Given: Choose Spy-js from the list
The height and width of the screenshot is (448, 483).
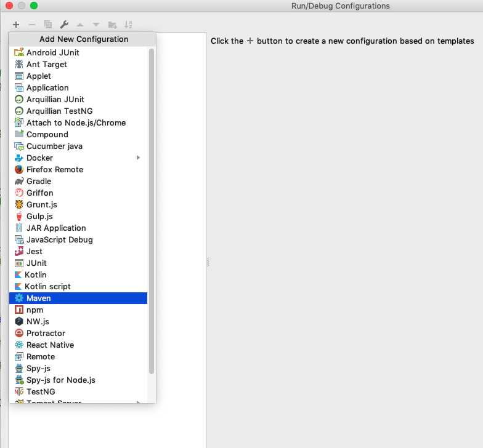Looking at the screenshot, I should point(78,368).
